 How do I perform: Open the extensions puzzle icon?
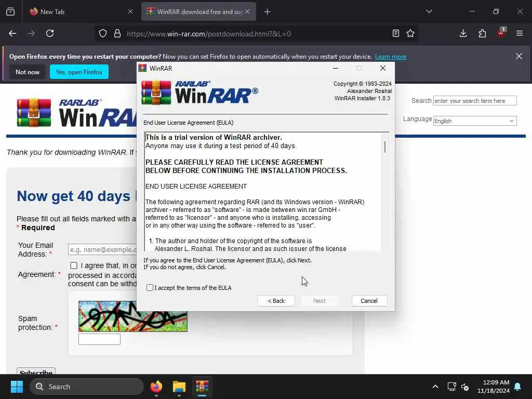click(482, 33)
